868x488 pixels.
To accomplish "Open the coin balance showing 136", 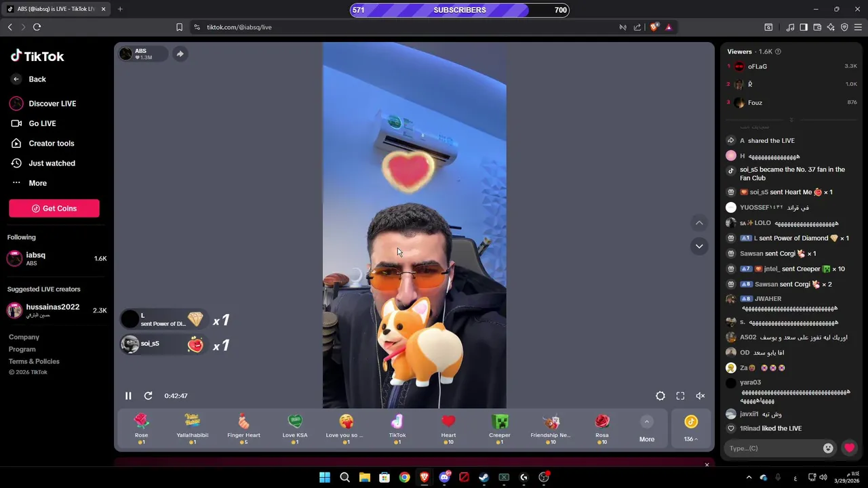I will click(x=691, y=429).
